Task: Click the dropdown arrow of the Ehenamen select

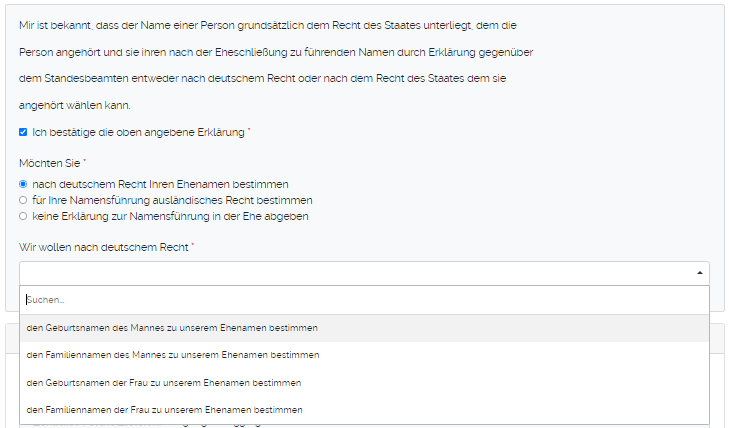Action: coord(700,272)
